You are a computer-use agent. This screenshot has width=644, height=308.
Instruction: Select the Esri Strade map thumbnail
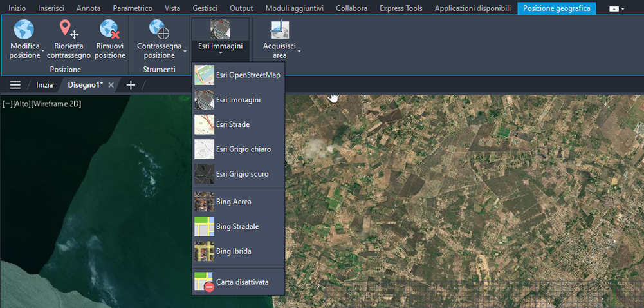pyautogui.click(x=204, y=124)
